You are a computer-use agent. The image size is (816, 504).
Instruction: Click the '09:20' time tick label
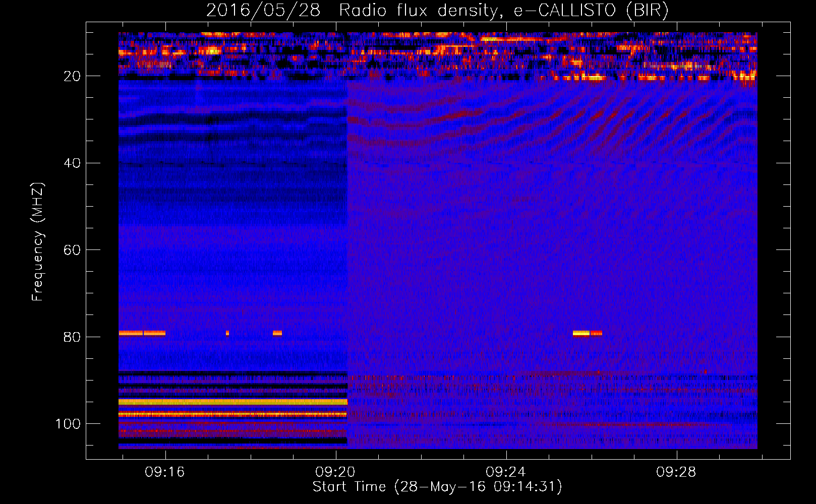(x=335, y=472)
